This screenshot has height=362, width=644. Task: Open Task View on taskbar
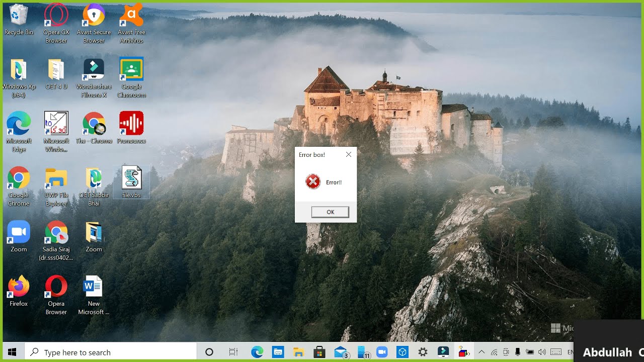(x=233, y=352)
